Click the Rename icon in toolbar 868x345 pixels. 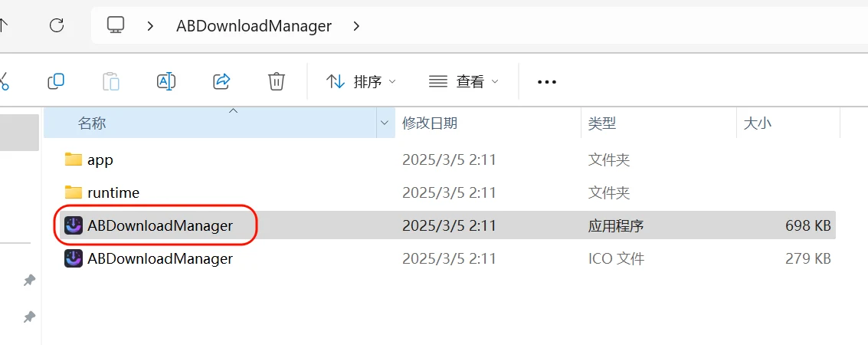[x=166, y=81]
